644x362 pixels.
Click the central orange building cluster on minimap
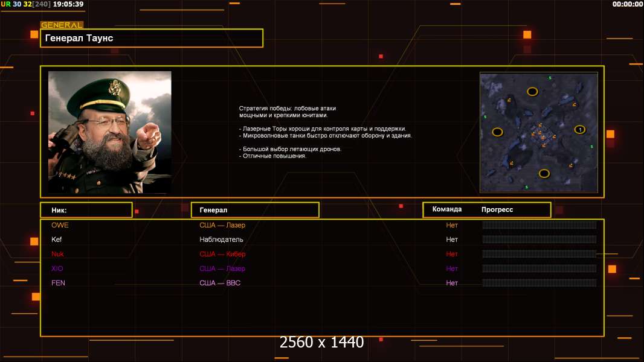tap(539, 134)
